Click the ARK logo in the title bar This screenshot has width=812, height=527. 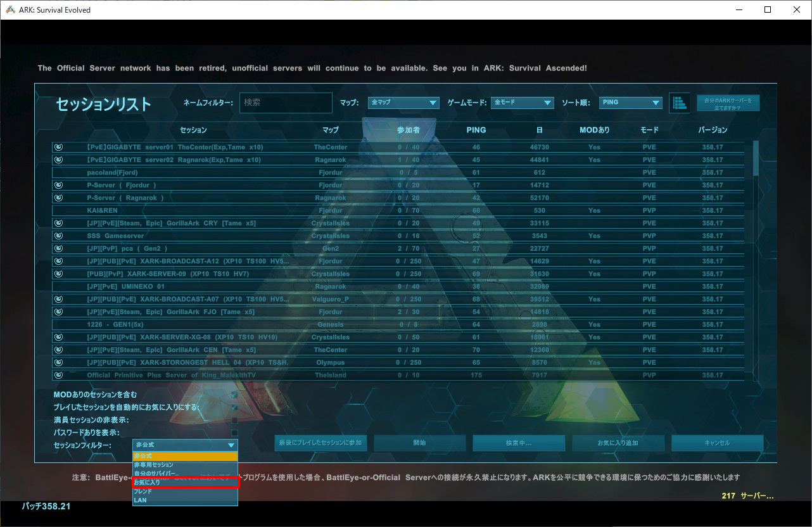(10, 10)
